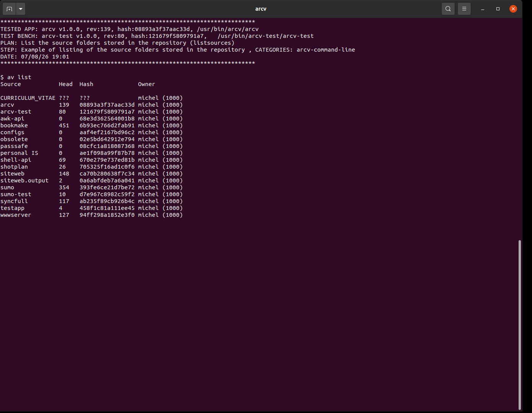Click hash aaf4ef2167bd96c2
Screen dimensions: 532x413
point(107,132)
